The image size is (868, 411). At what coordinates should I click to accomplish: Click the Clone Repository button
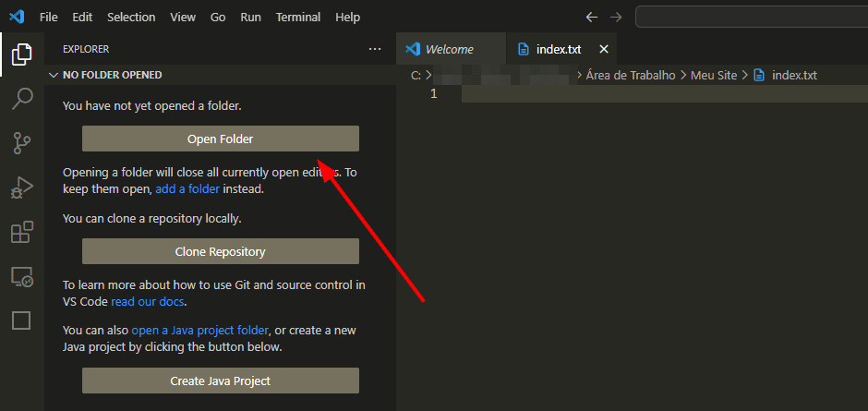coord(220,251)
